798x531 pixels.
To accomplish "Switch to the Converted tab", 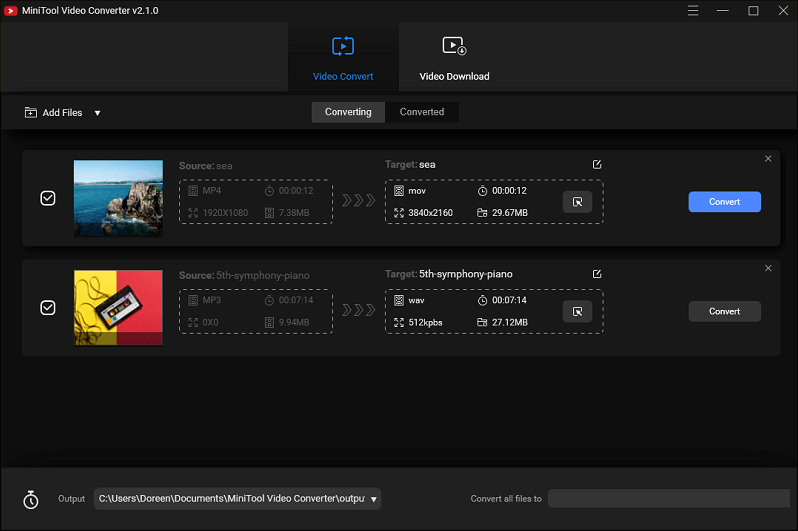I will [421, 112].
